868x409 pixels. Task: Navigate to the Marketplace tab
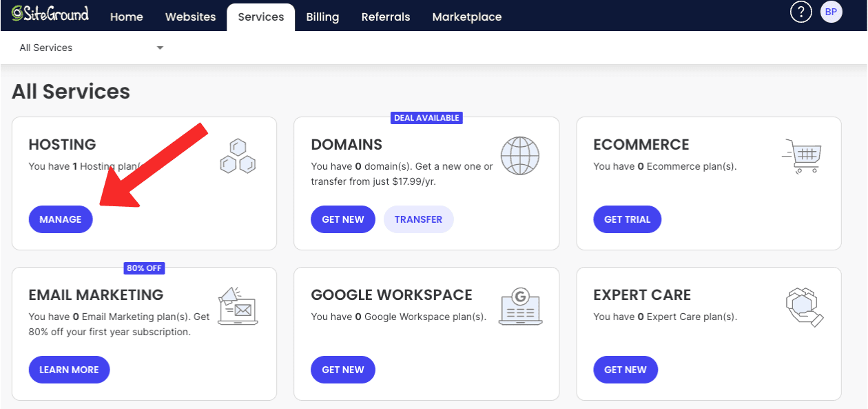coord(467,17)
